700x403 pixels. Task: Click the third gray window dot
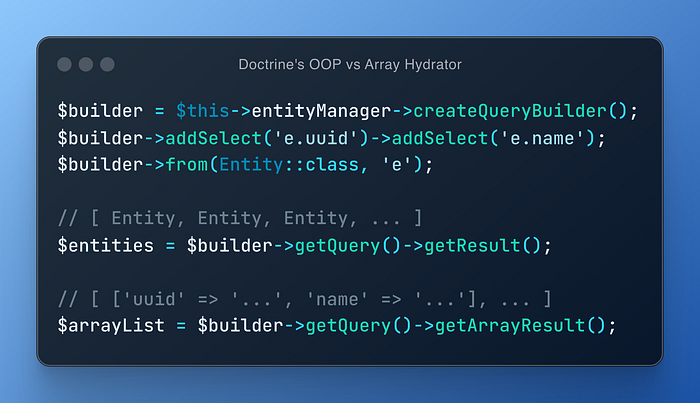107,64
